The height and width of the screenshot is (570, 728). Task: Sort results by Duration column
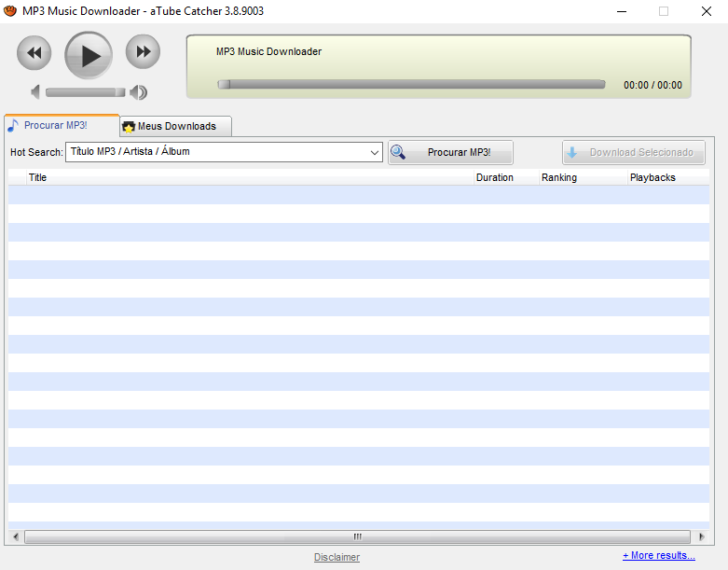point(506,177)
